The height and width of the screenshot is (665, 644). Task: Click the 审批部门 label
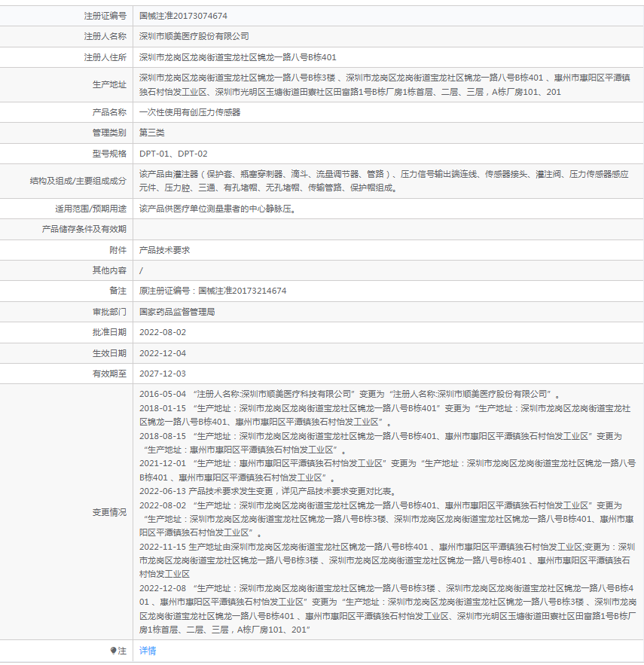pyautogui.click(x=109, y=312)
